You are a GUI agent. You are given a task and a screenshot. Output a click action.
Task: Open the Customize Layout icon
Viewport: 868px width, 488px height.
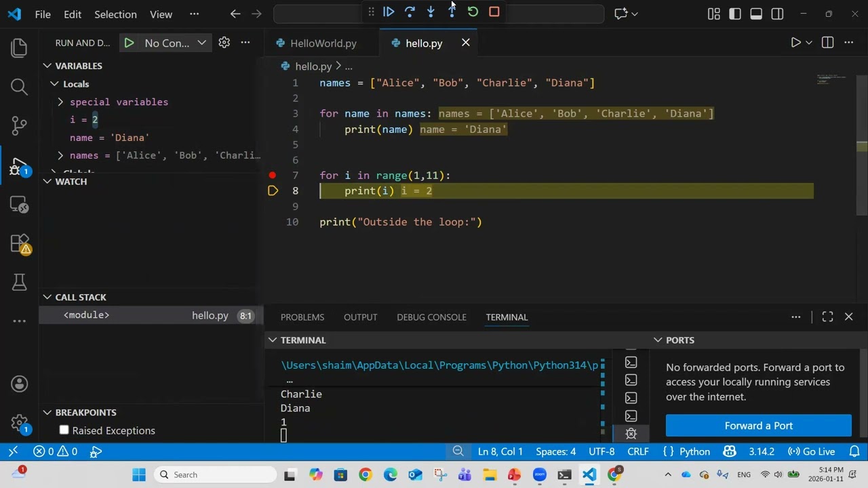[714, 14]
